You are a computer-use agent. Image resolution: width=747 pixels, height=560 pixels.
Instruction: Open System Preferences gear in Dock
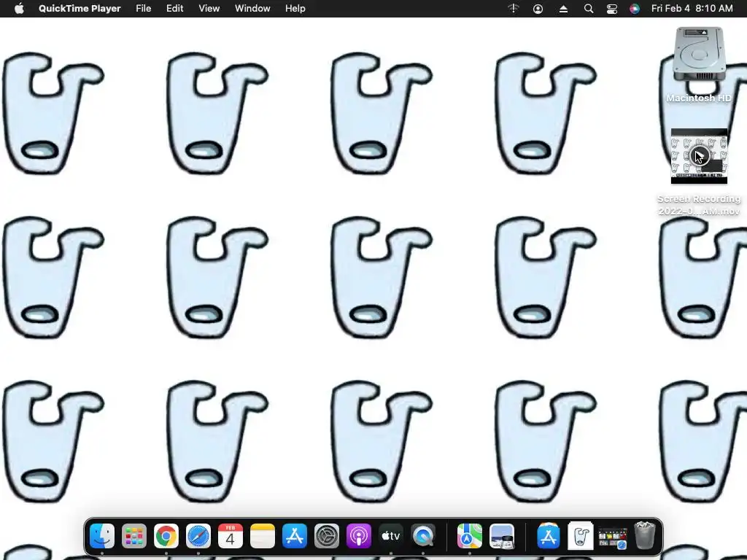(326, 536)
